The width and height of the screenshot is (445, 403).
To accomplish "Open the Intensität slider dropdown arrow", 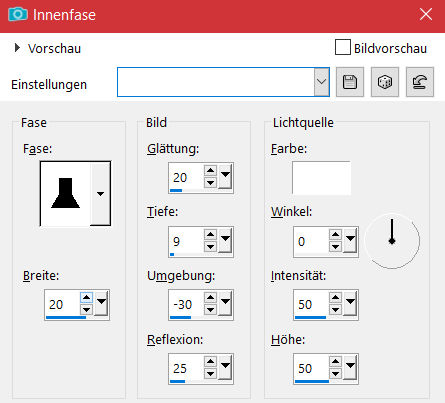I will [350, 303].
